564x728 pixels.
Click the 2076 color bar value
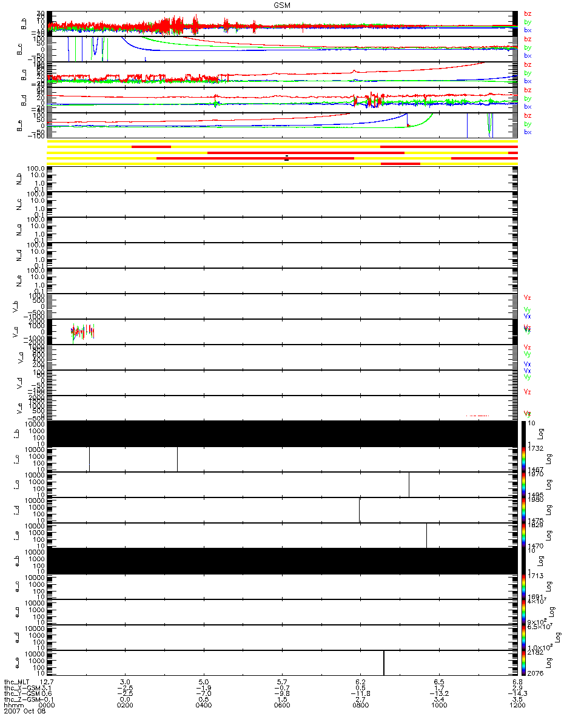pos(535,672)
